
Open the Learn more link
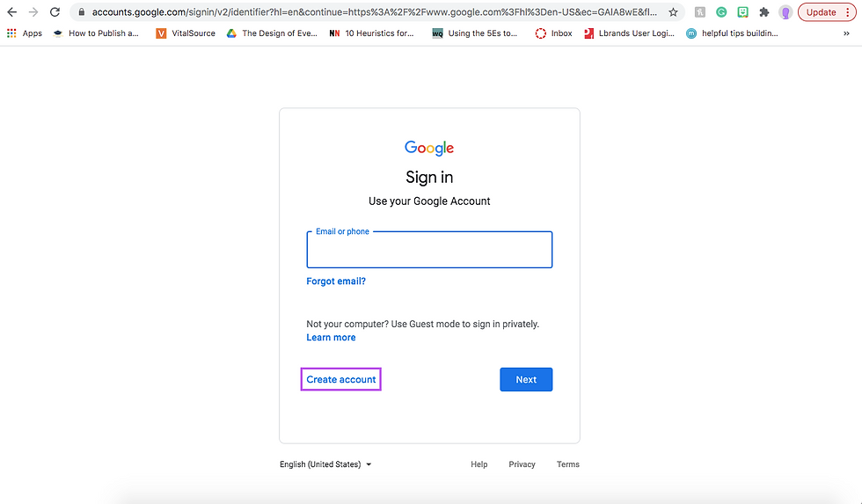[x=331, y=338]
